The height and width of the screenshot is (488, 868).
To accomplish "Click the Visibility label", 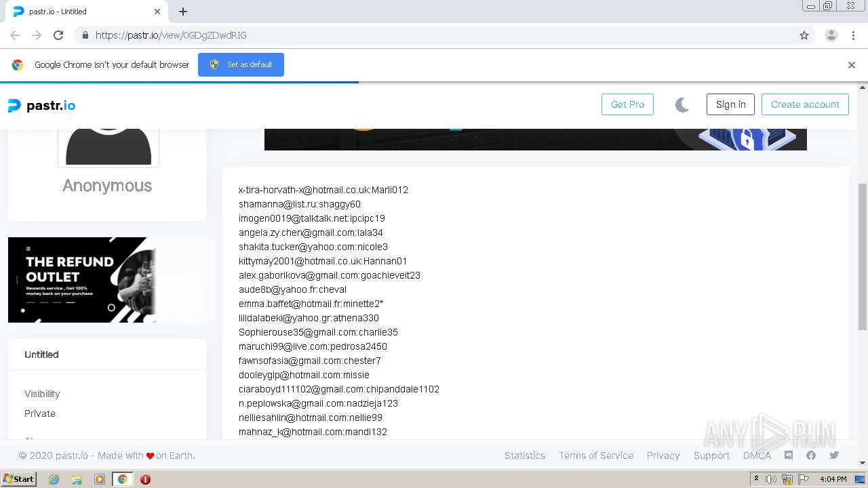I will [42, 394].
